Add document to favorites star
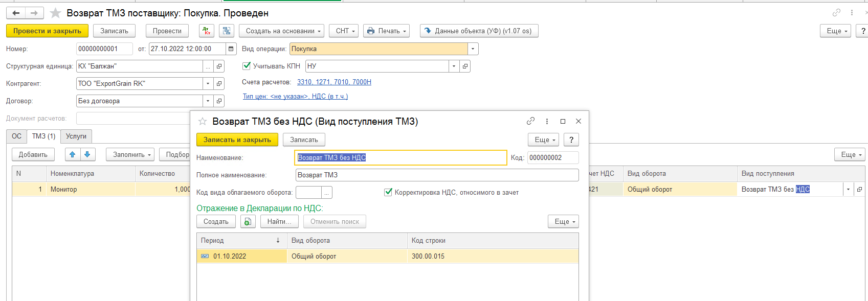The height and width of the screenshot is (301, 868). pyautogui.click(x=55, y=13)
